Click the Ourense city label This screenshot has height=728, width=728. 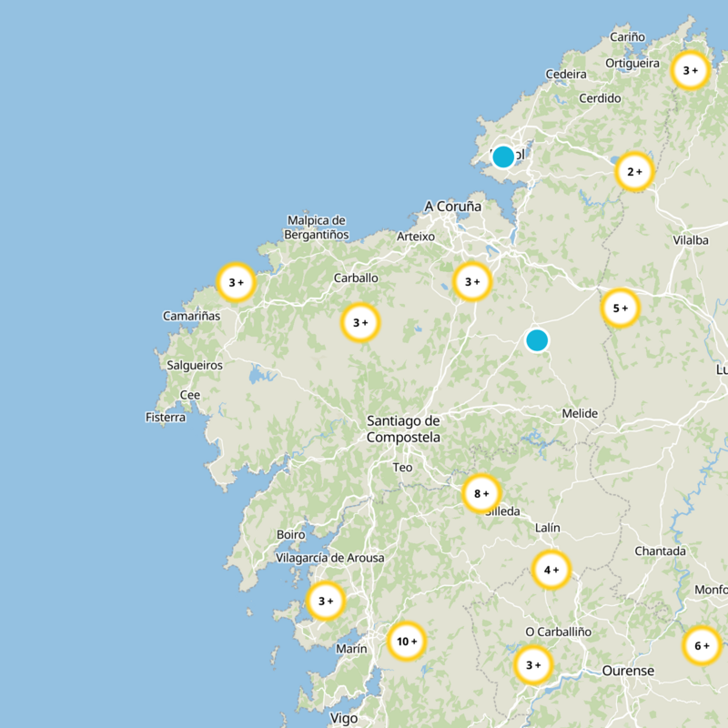click(x=628, y=671)
